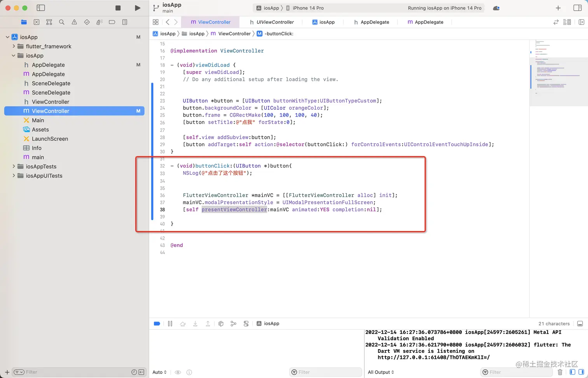
Task: Open the Find navigator magnifier
Action: click(x=61, y=22)
